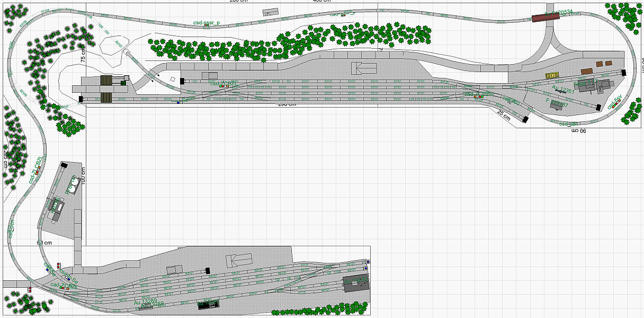Screen dimensions: 644x318
Task: Select the 100 cm dimension label
Action: pos(83,174)
